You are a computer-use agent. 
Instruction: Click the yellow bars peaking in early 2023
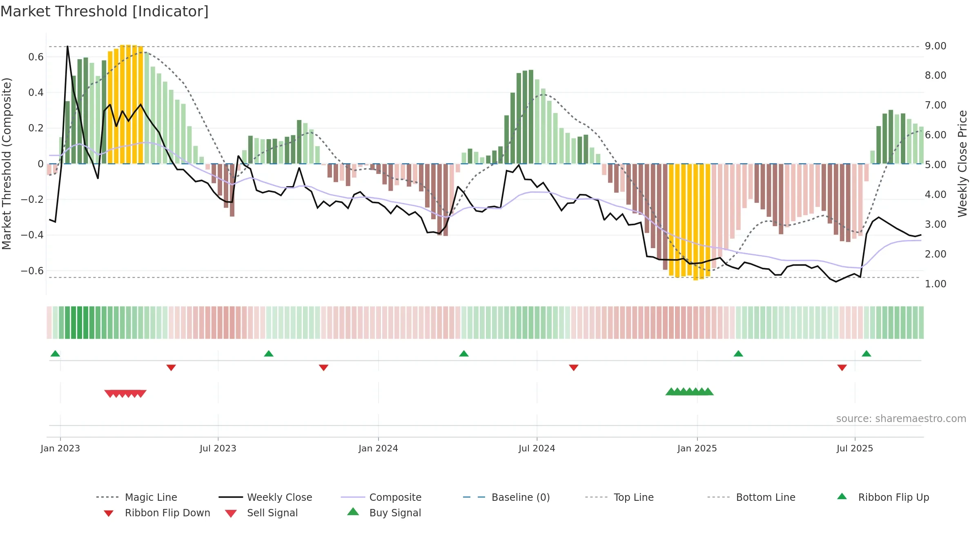(126, 104)
